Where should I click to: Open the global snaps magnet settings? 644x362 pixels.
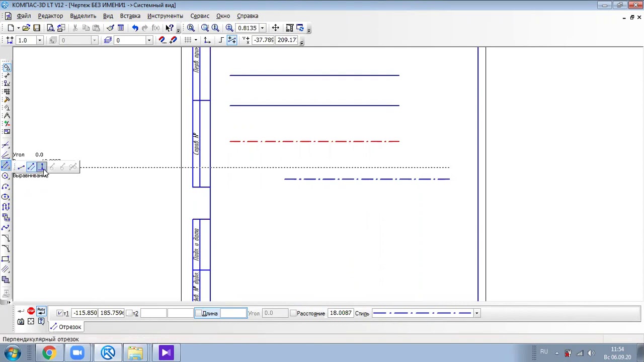tap(162, 40)
